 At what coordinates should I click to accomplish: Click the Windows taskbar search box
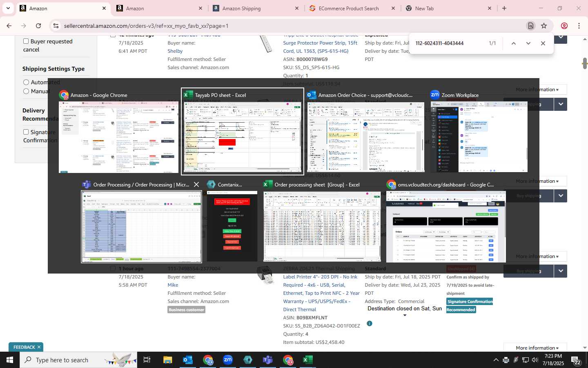tap(78, 360)
